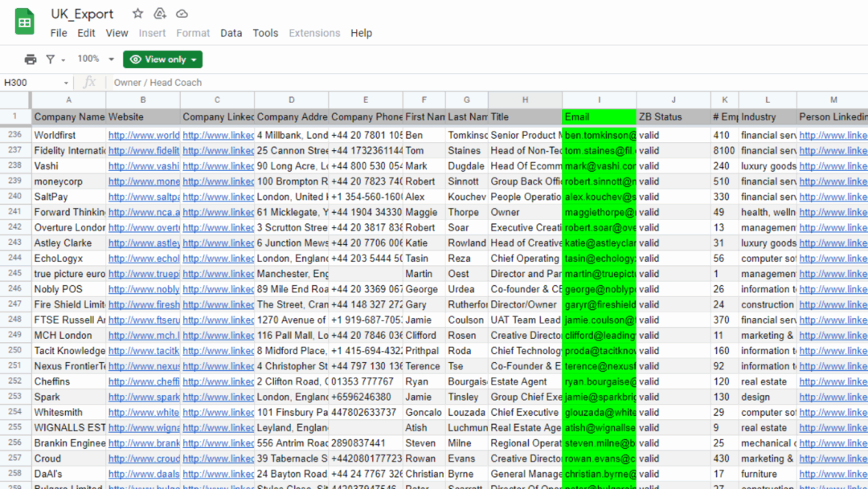The image size is (868, 489).
Task: Click the H300 name box field
Action: coord(31,83)
